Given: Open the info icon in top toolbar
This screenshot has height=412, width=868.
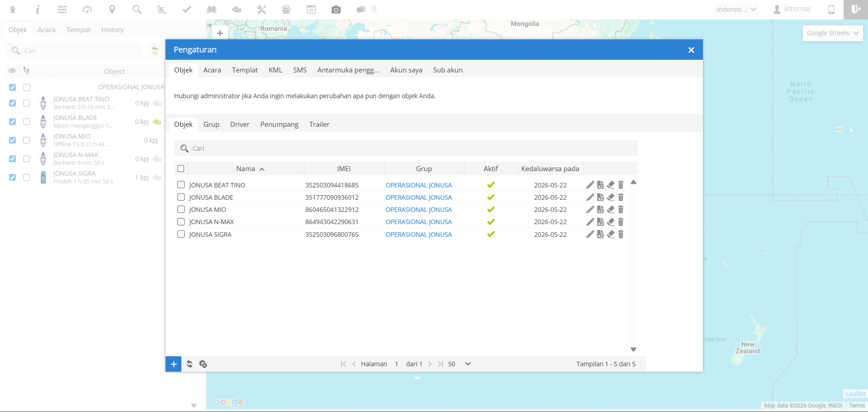Looking at the screenshot, I should [x=38, y=10].
